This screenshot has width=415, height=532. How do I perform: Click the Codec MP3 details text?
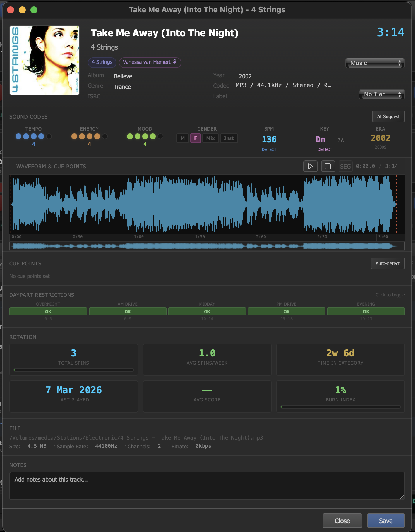click(284, 85)
